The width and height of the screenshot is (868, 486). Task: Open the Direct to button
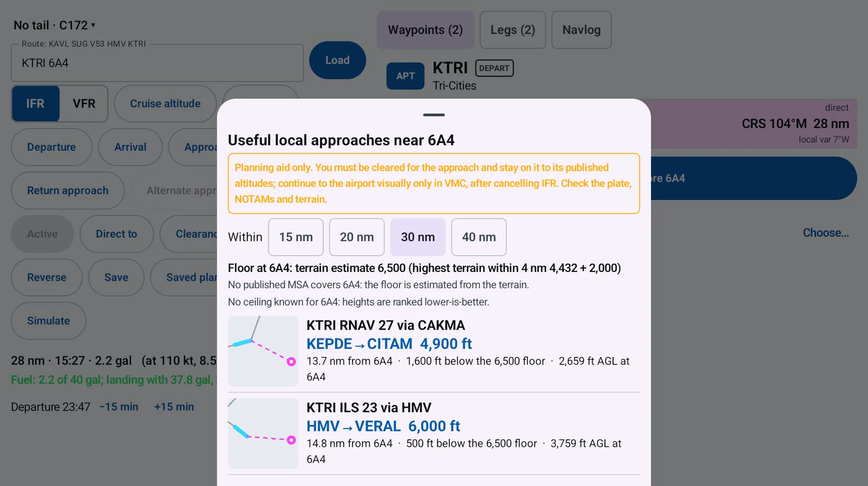pos(117,234)
